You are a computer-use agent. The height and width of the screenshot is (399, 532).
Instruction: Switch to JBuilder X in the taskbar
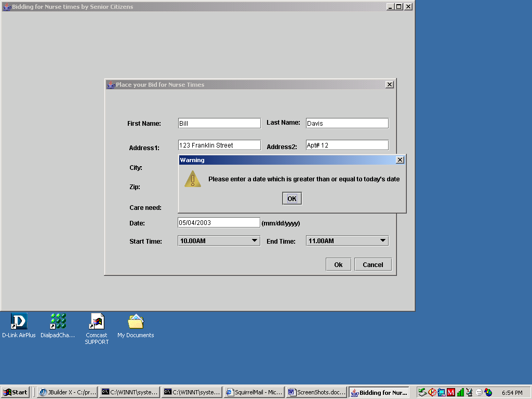(68, 392)
